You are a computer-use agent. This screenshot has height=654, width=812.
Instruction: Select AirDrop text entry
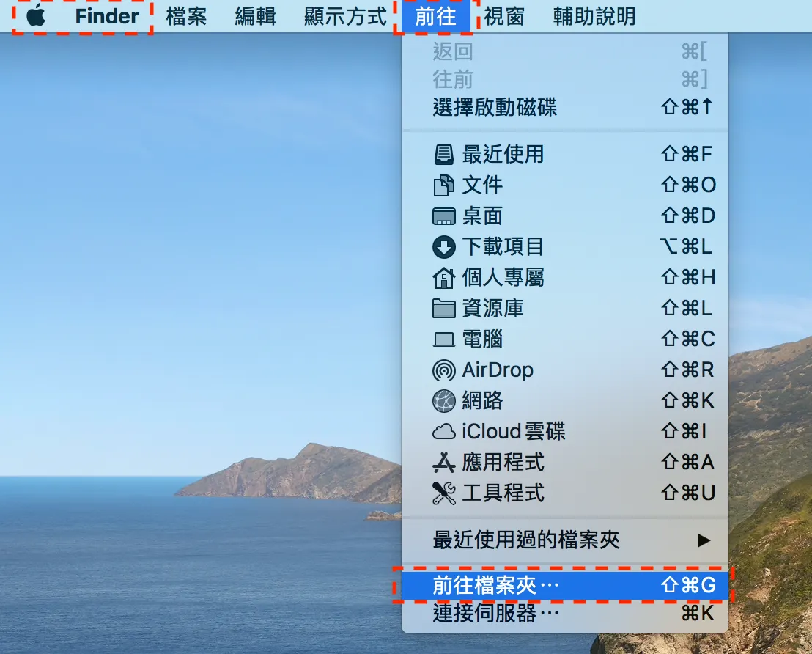click(498, 370)
